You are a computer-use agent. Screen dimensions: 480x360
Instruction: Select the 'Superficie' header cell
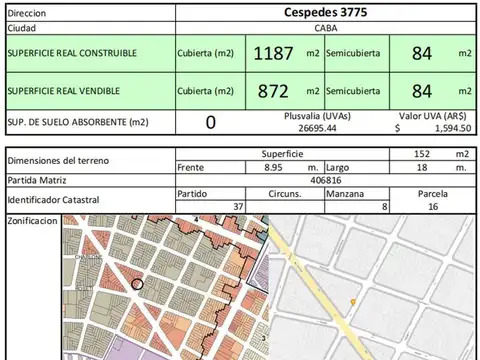(x=282, y=154)
